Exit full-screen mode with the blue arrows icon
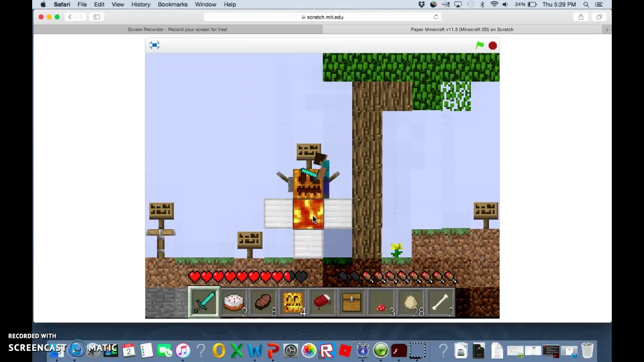 154,45
